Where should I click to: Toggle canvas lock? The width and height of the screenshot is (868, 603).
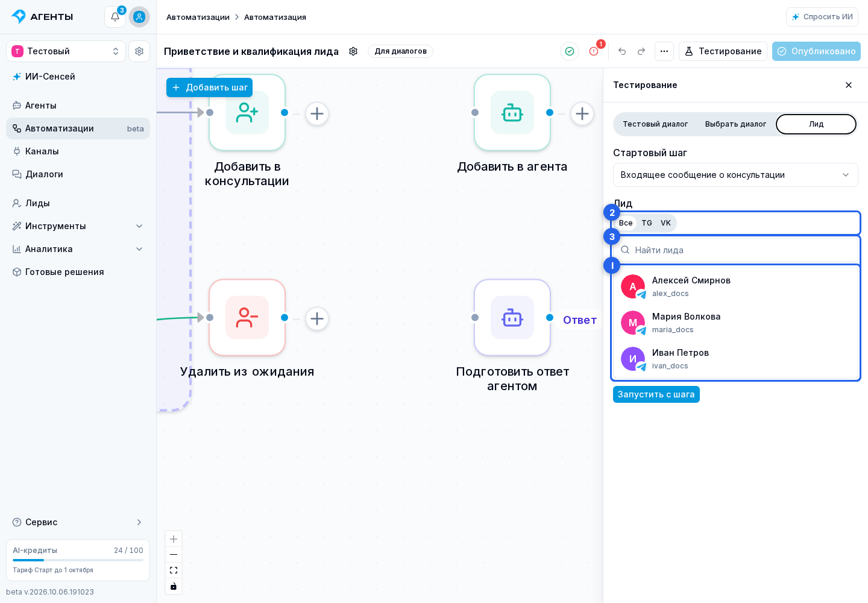point(174,586)
